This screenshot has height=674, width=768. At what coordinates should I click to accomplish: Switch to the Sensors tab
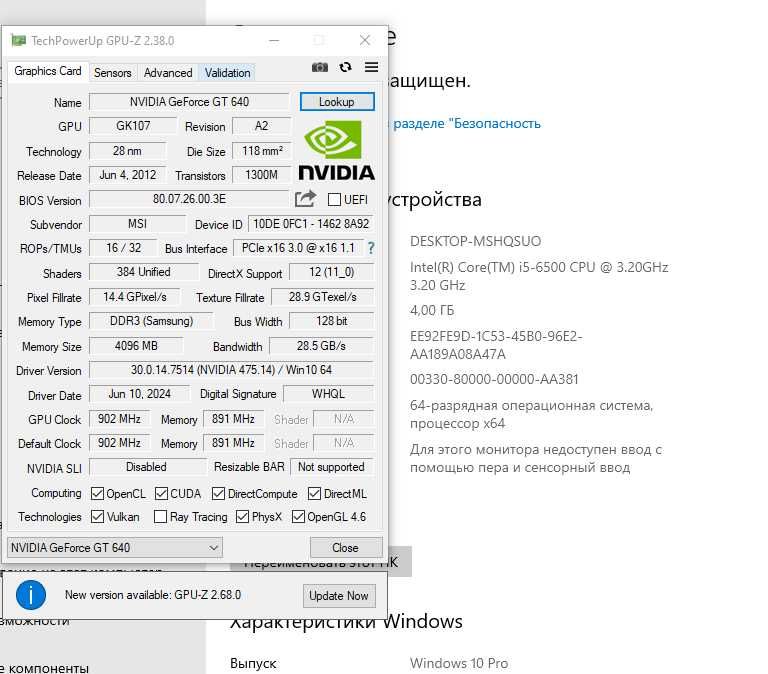[113, 73]
